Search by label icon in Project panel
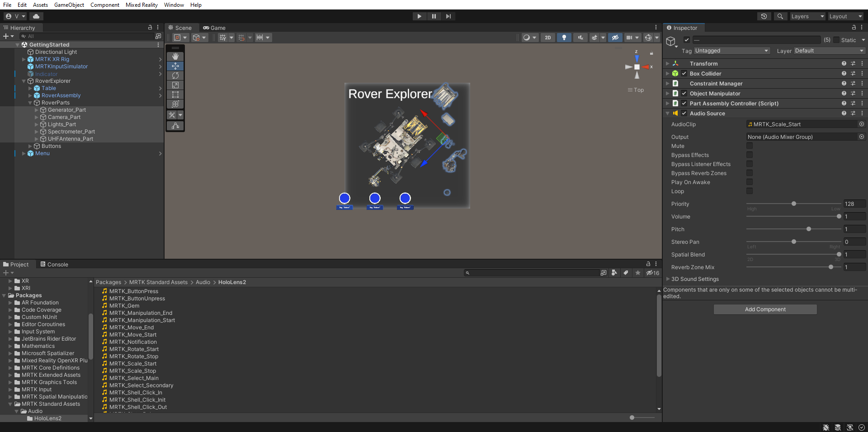Image resolution: width=868 pixels, height=432 pixels. point(626,273)
